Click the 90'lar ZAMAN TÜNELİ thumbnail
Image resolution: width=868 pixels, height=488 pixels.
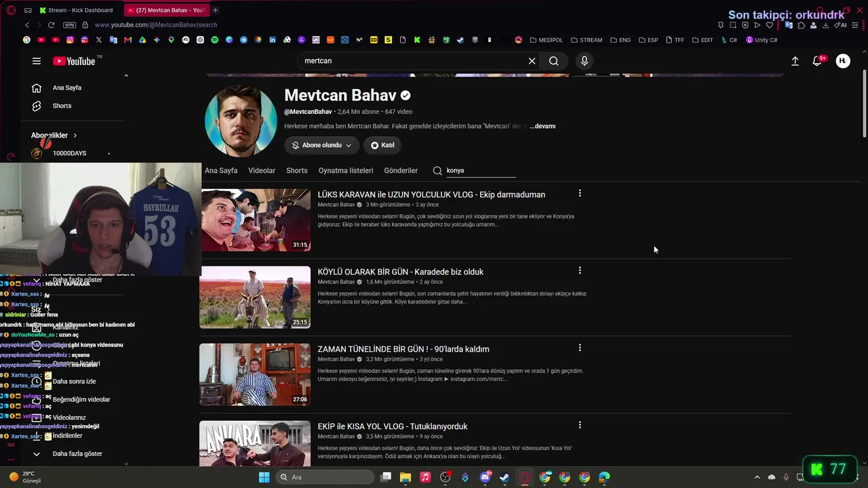(x=255, y=374)
